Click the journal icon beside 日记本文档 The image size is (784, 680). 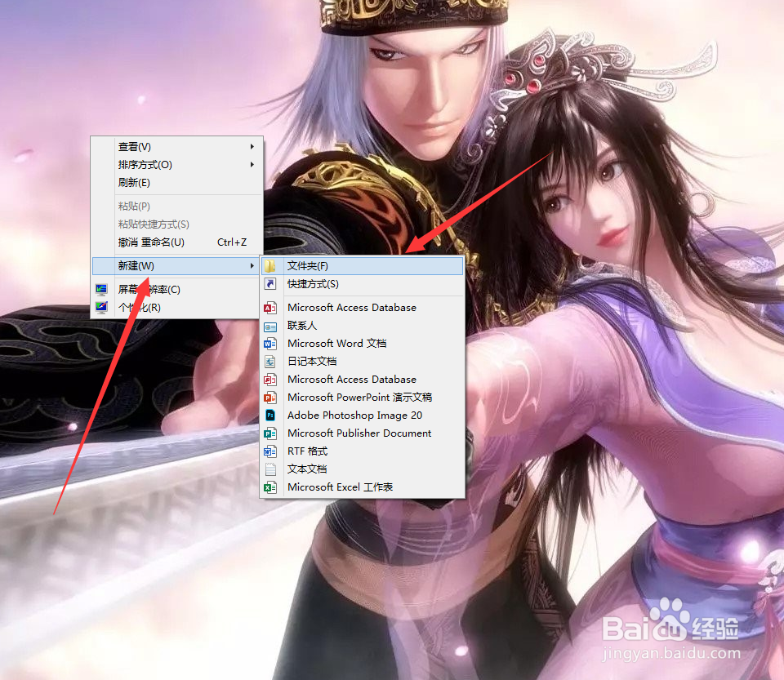tap(270, 362)
